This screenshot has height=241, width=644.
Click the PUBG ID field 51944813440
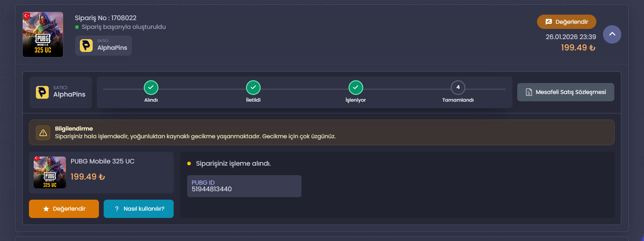click(x=244, y=186)
